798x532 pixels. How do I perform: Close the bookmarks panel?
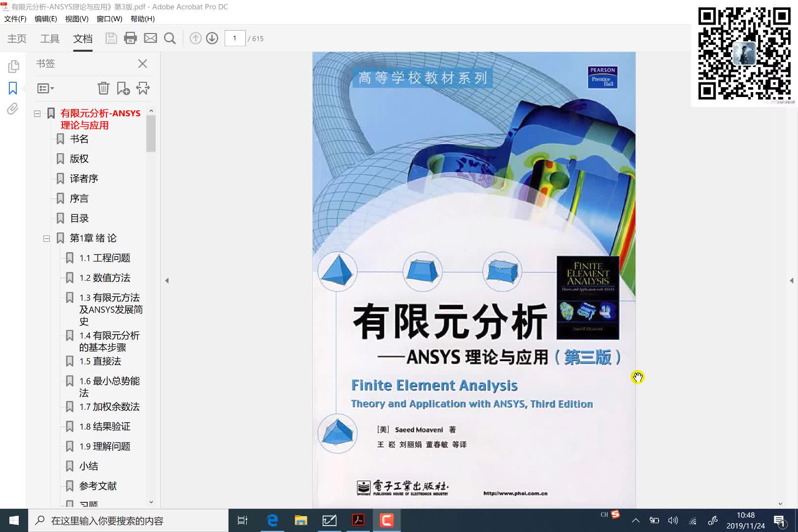point(143,64)
